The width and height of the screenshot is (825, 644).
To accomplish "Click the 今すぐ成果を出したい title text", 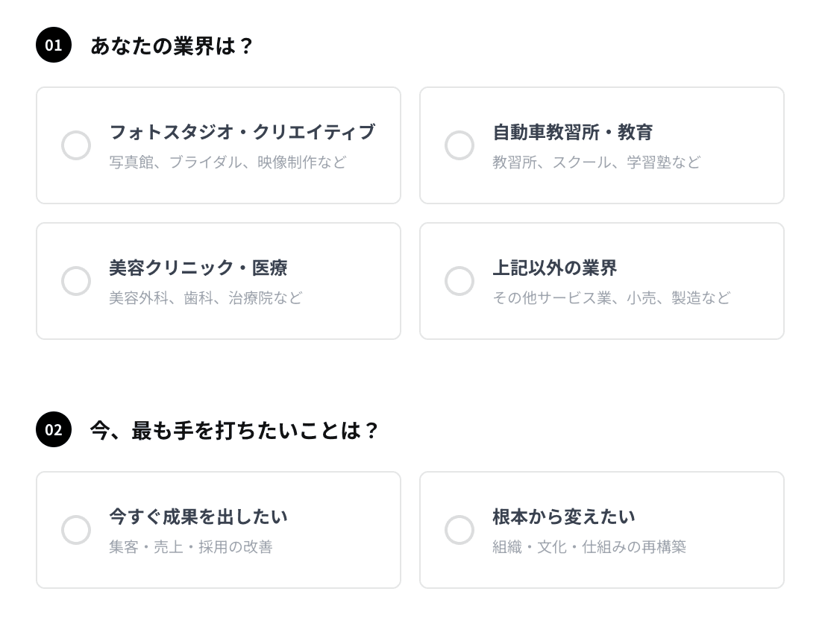I will 198,517.
